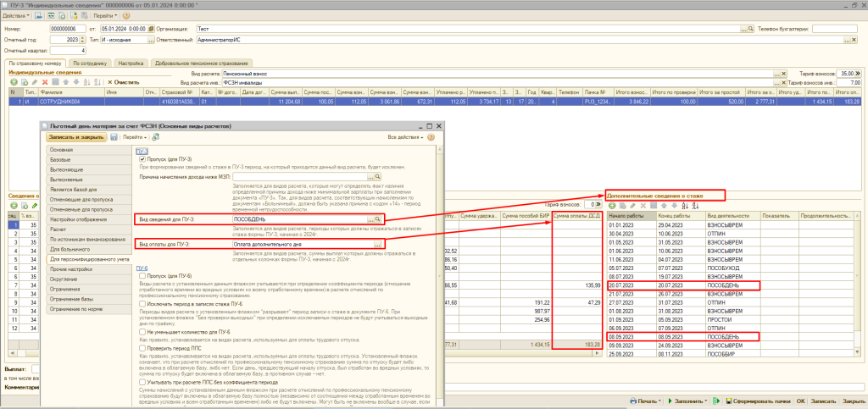Enable Исключать период в записях стажа ПУ-6
The height and width of the screenshot is (409, 868).
click(142, 302)
